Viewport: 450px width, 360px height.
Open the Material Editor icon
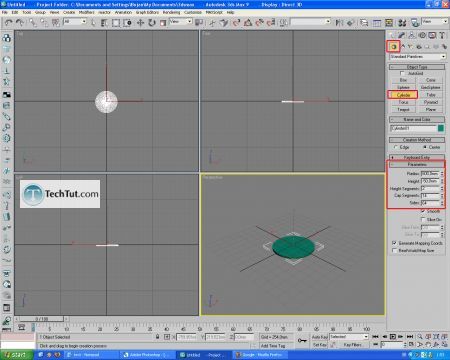[x=402, y=22]
